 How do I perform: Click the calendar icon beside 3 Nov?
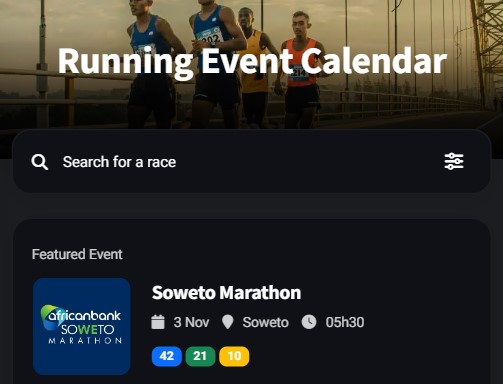point(158,322)
